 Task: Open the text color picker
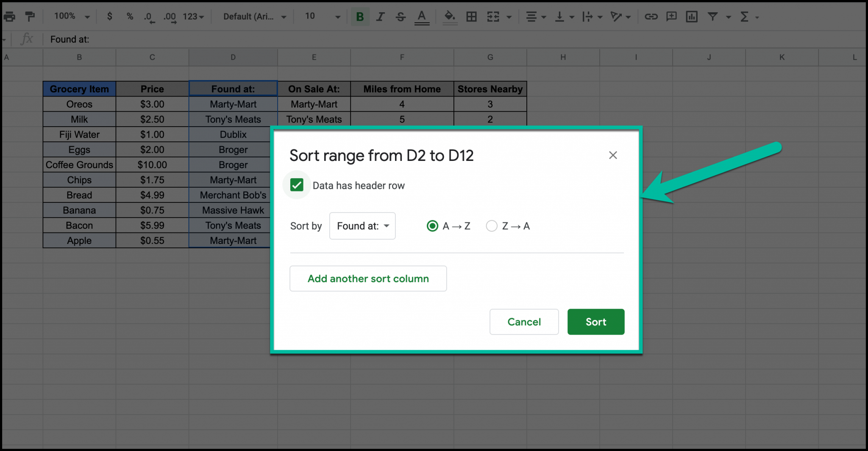422,17
